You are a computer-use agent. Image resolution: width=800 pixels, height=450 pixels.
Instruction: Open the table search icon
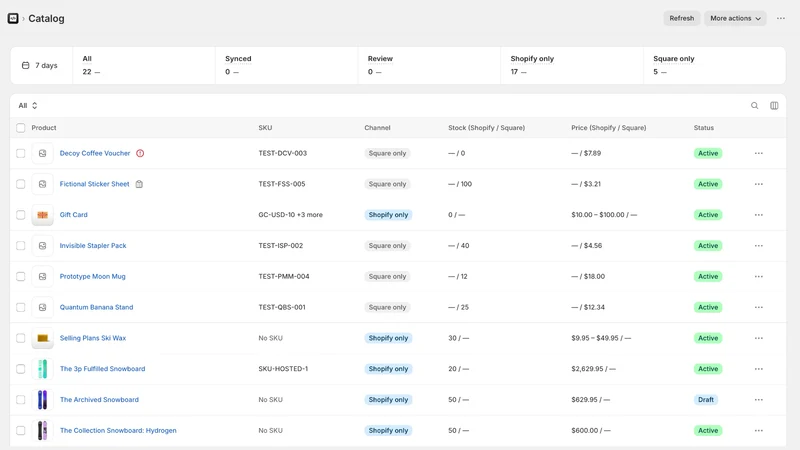coord(754,106)
